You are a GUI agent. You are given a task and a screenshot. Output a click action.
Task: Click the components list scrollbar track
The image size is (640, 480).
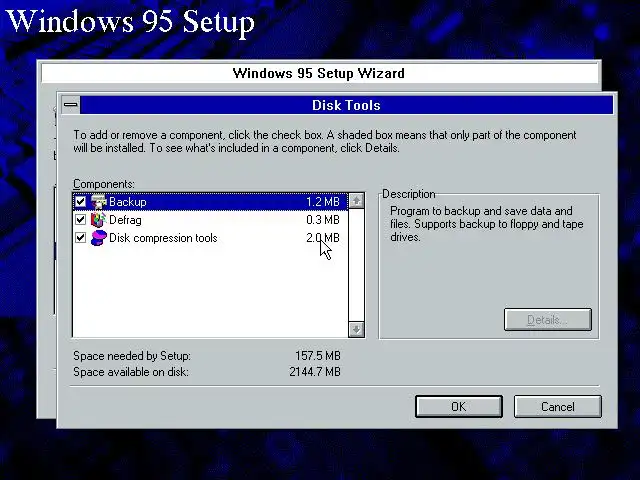[357, 265]
